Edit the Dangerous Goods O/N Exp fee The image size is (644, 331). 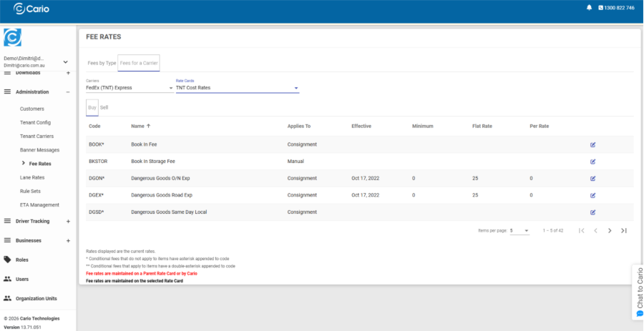(592, 178)
